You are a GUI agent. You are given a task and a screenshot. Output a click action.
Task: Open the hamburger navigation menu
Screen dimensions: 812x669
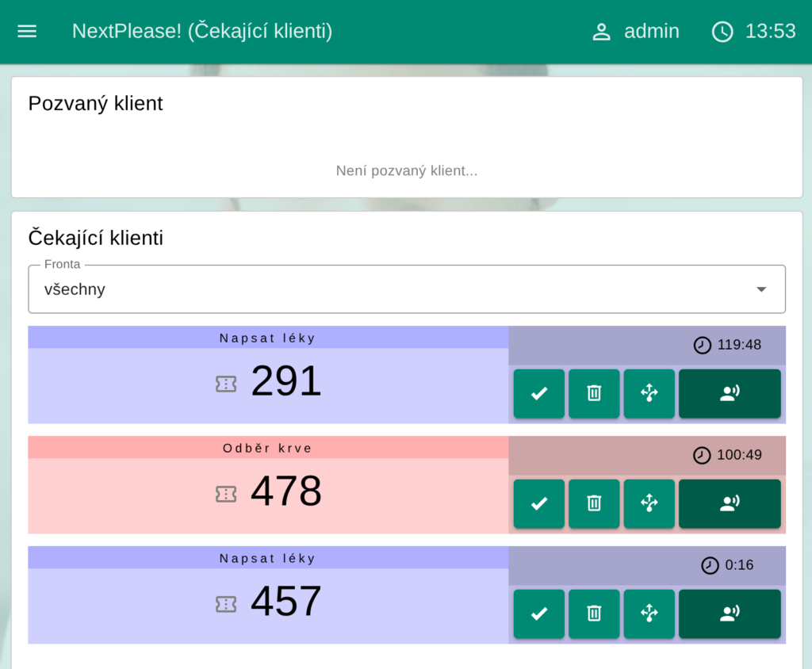point(27,32)
